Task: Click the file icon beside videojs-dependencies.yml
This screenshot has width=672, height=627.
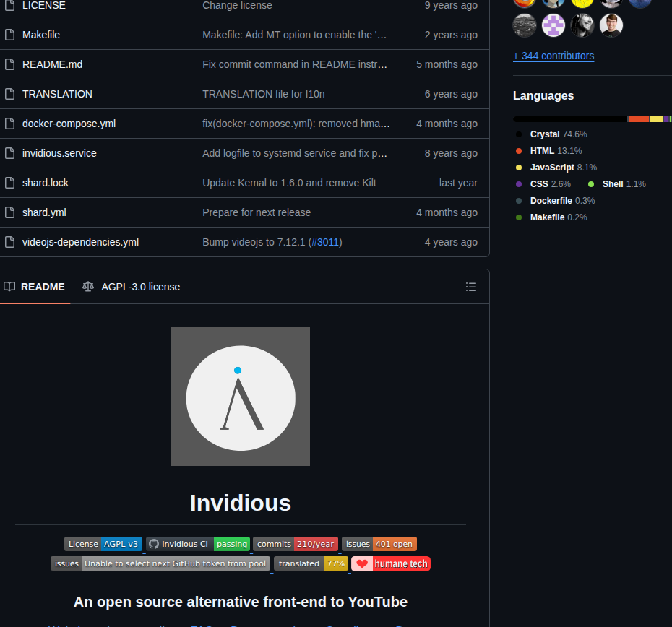Action: (x=10, y=242)
